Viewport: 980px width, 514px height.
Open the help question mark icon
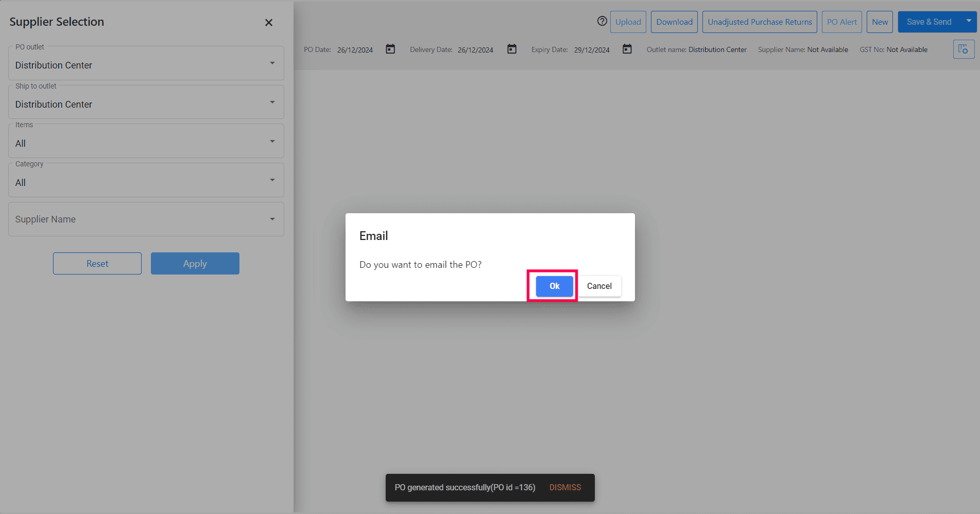(602, 21)
